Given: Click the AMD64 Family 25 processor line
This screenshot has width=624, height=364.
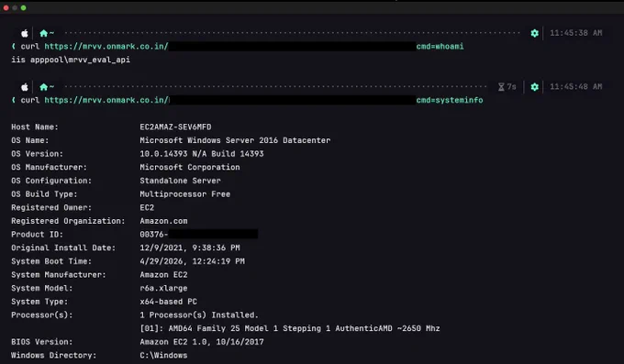Looking at the screenshot, I should click(x=290, y=328).
